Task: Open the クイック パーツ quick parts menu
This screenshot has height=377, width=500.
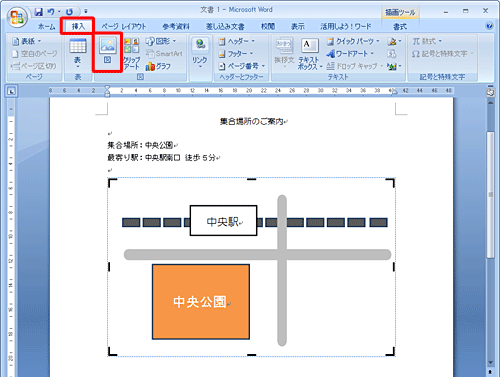Action: coord(353,41)
